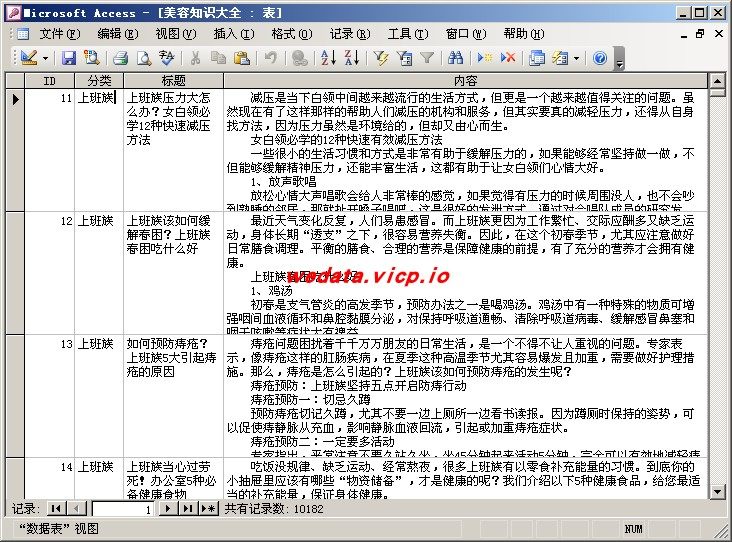Apply Filter By Selection icon

(x=381, y=58)
